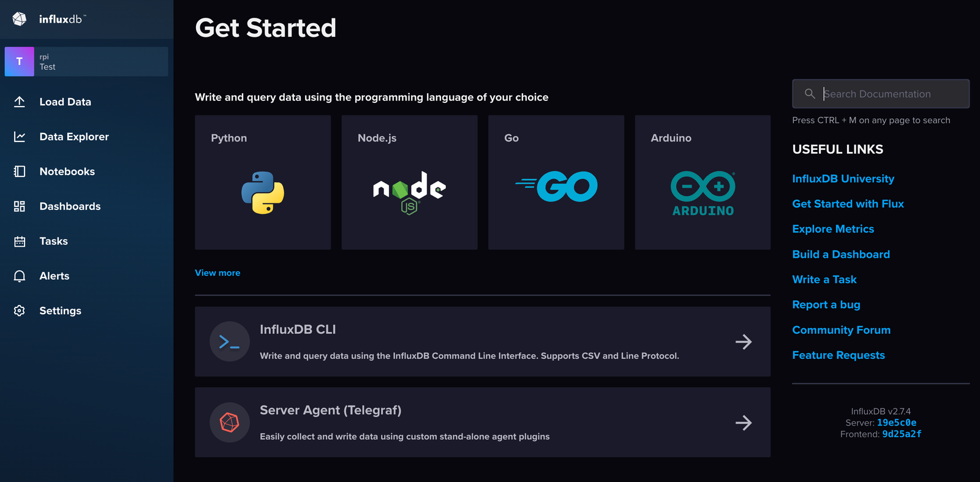The width and height of the screenshot is (980, 482).
Task: Click the InfluxDB logo icon
Action: point(20,19)
